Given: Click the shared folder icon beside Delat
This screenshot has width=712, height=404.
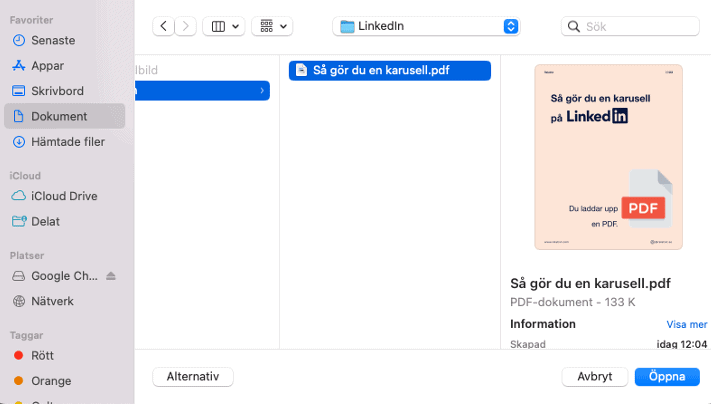Looking at the screenshot, I should coord(19,221).
